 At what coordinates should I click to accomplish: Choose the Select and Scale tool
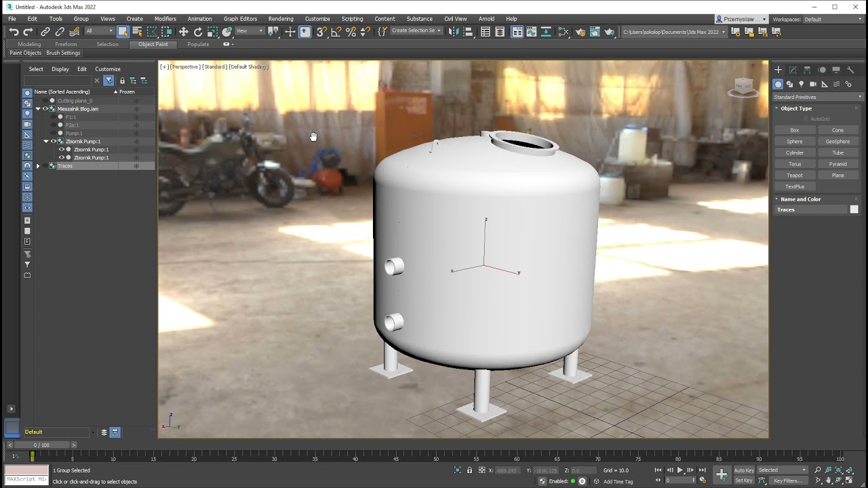click(212, 32)
